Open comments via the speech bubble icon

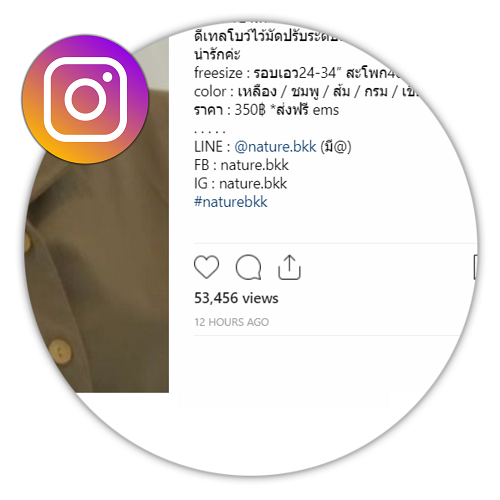click(248, 267)
